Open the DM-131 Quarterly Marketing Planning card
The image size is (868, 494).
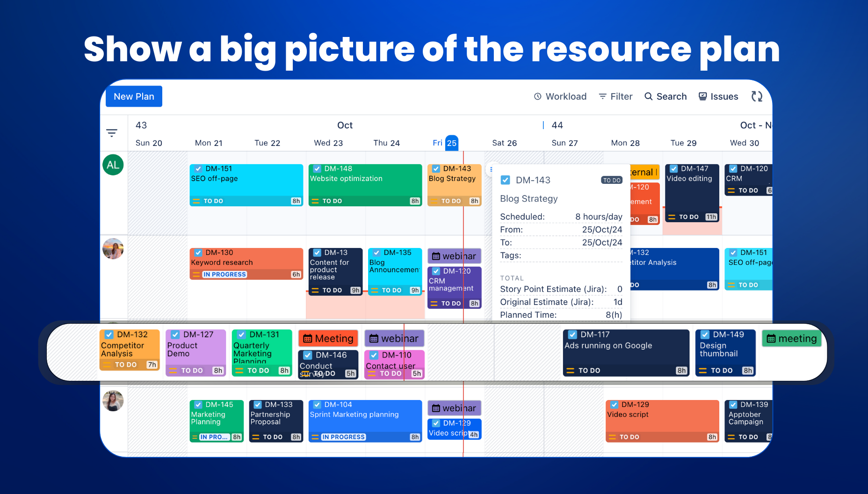click(262, 353)
